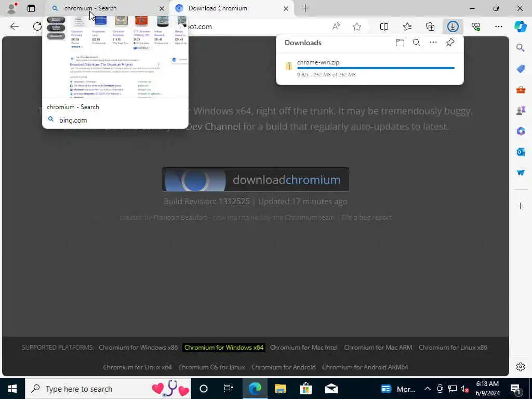Show hidden system tray icons
Viewport: 532px width, 399px height.
pyautogui.click(x=428, y=389)
